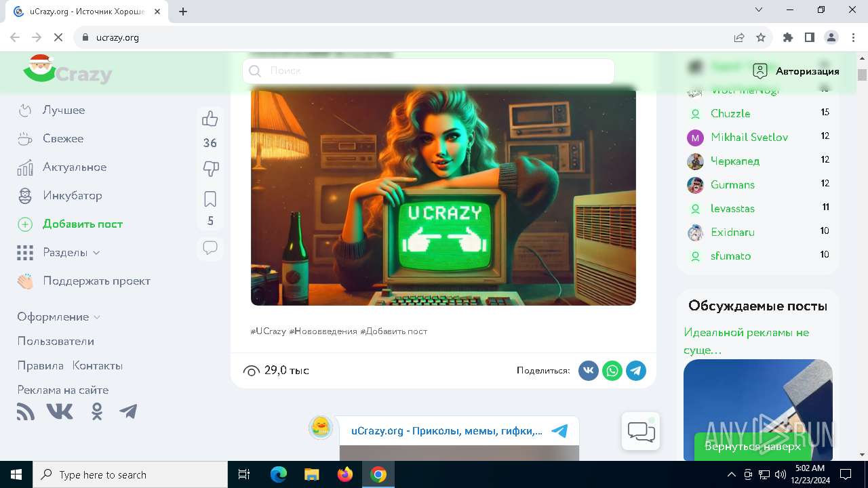
Task: Expand the Оформление dropdown
Action: click(58, 317)
